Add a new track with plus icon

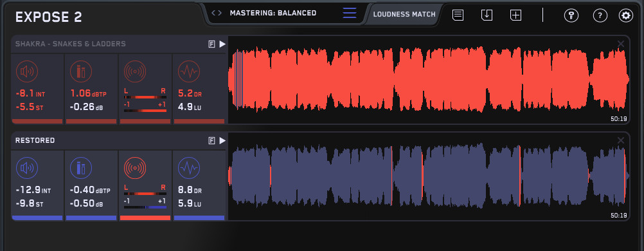[515, 15]
